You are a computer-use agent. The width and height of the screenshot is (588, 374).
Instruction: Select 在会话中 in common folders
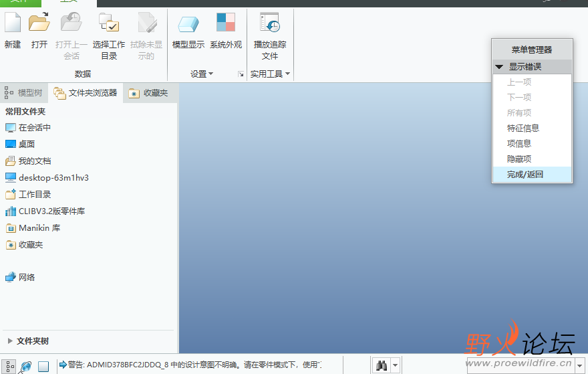28,128
